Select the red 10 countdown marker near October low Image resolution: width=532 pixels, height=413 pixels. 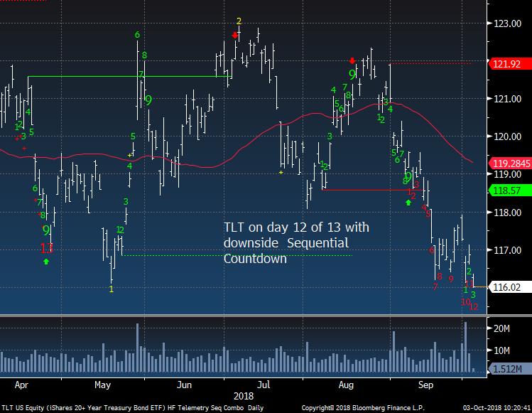click(465, 301)
